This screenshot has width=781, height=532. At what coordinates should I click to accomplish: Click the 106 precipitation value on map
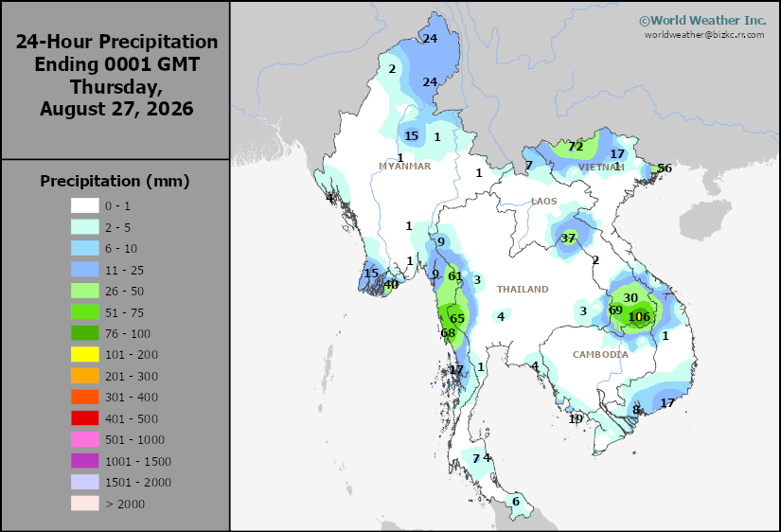[x=639, y=317]
